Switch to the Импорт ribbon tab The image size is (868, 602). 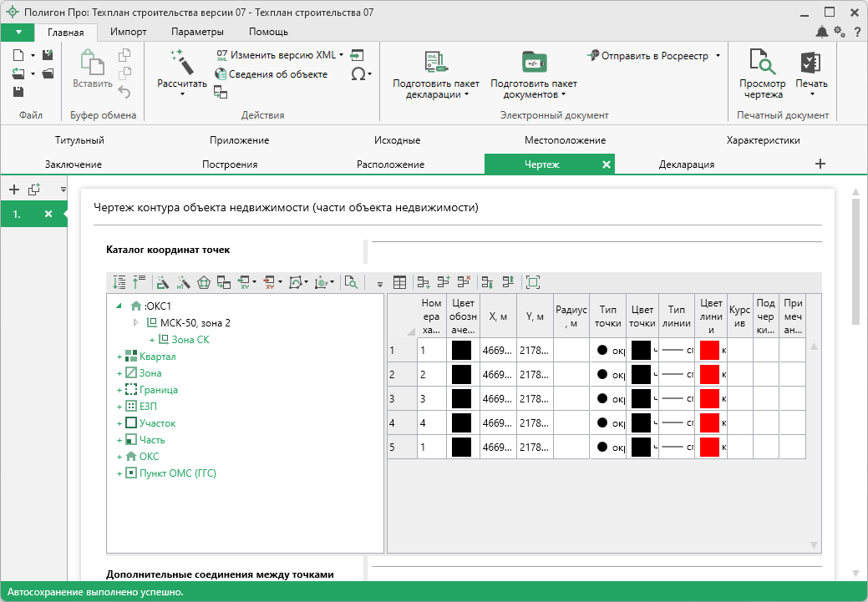tap(128, 32)
